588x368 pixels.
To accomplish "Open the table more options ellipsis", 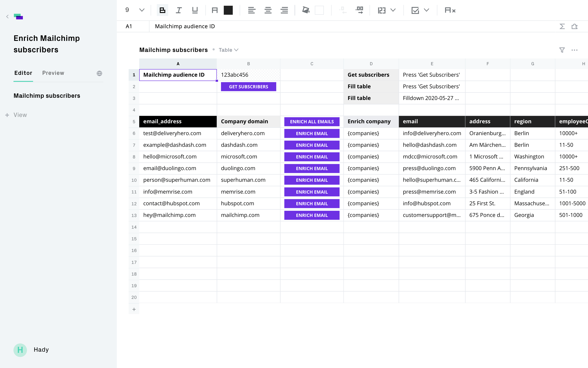I will (x=575, y=50).
